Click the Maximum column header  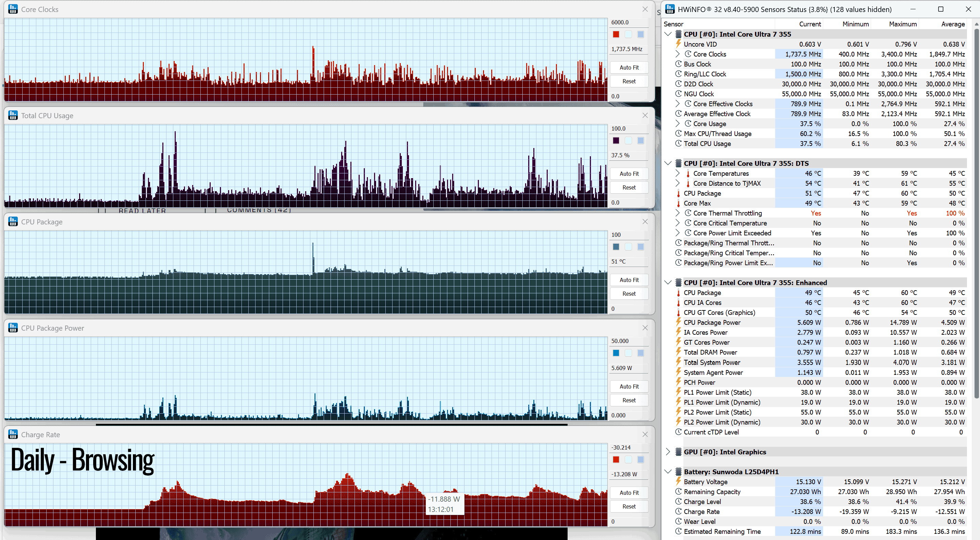point(902,24)
